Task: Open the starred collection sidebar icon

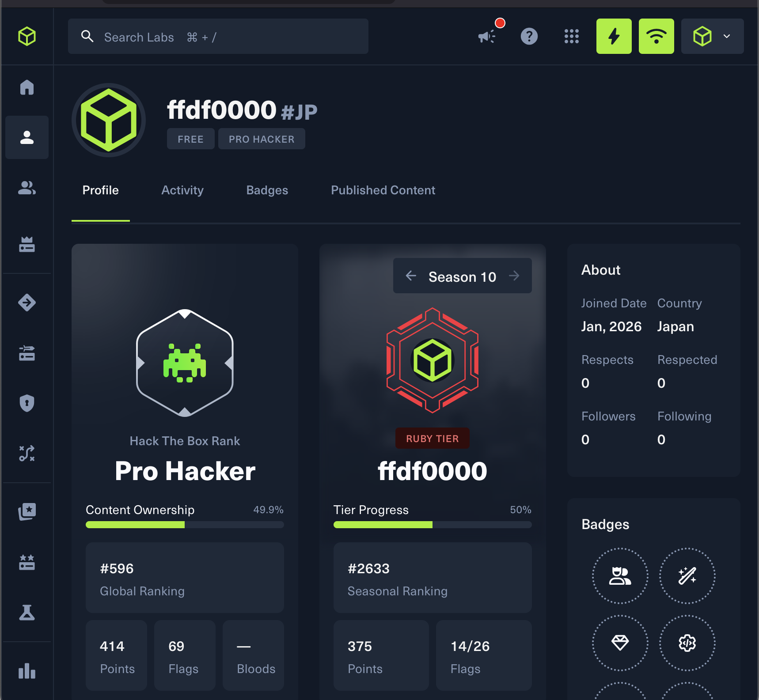Action: click(x=27, y=511)
